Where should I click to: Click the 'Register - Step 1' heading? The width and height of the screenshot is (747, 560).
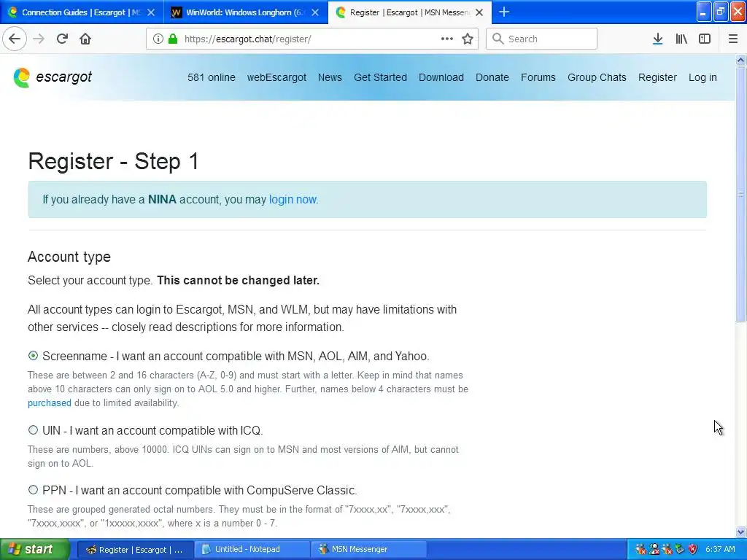coord(113,161)
